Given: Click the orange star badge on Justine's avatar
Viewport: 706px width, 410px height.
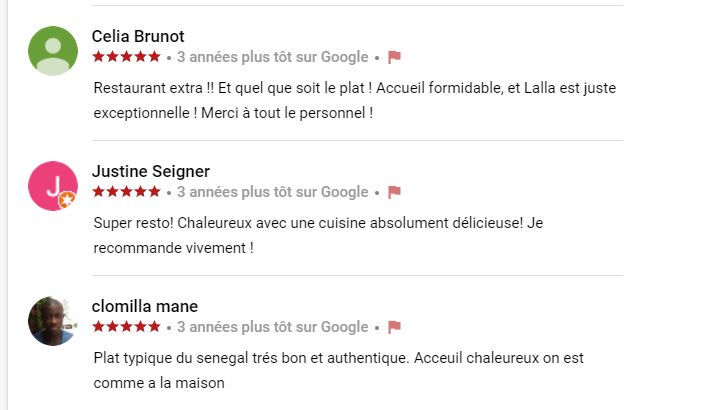Looking at the screenshot, I should [67, 200].
